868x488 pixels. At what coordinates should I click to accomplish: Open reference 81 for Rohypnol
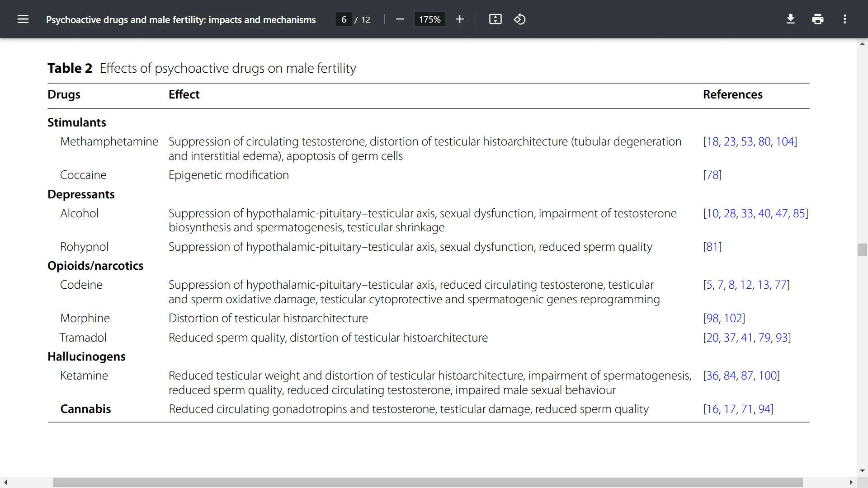712,247
